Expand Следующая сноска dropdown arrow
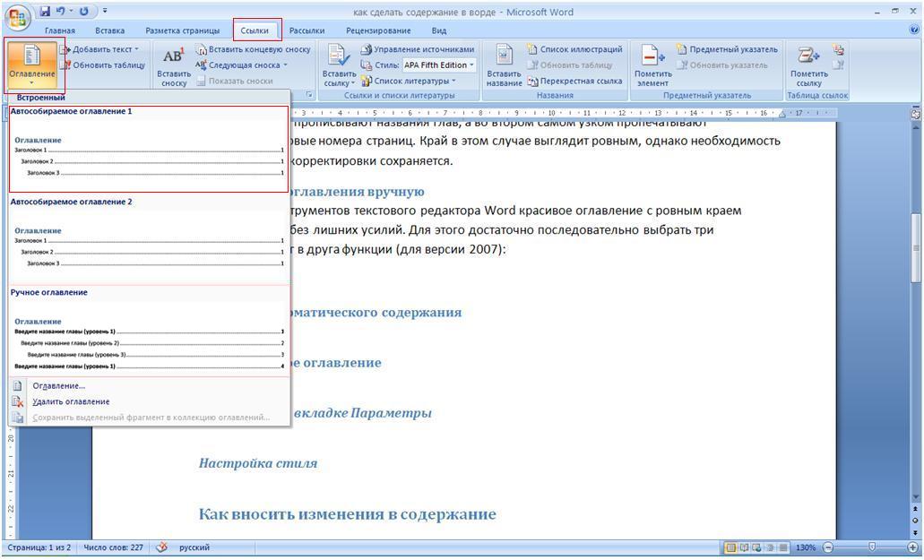This screenshot has width=924, height=560. [x=285, y=65]
